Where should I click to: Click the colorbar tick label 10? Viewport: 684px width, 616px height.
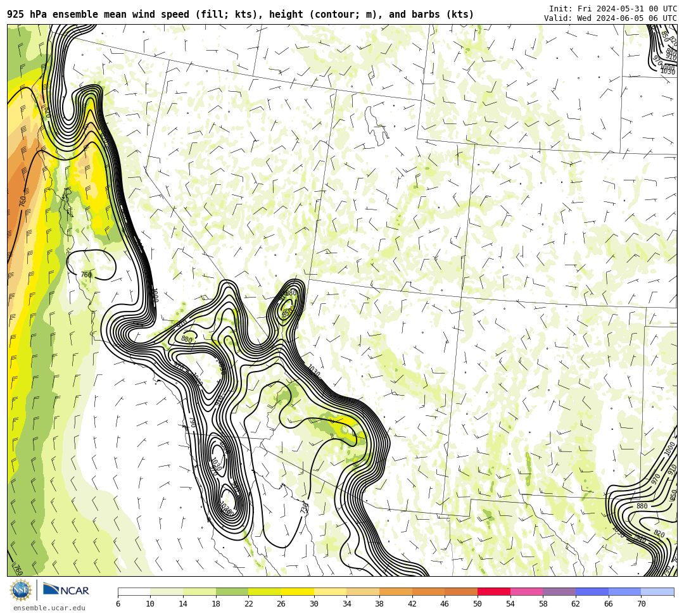(151, 604)
